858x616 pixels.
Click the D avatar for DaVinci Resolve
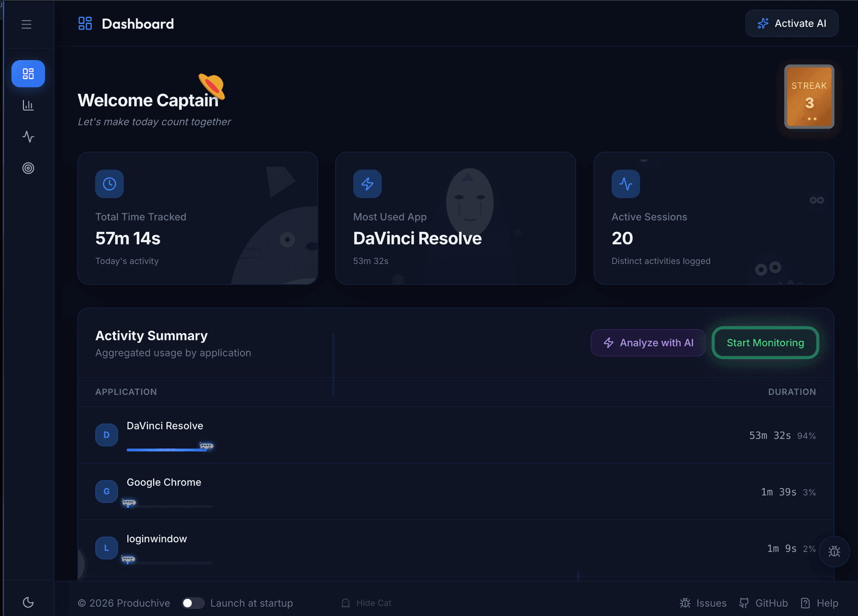pos(106,435)
